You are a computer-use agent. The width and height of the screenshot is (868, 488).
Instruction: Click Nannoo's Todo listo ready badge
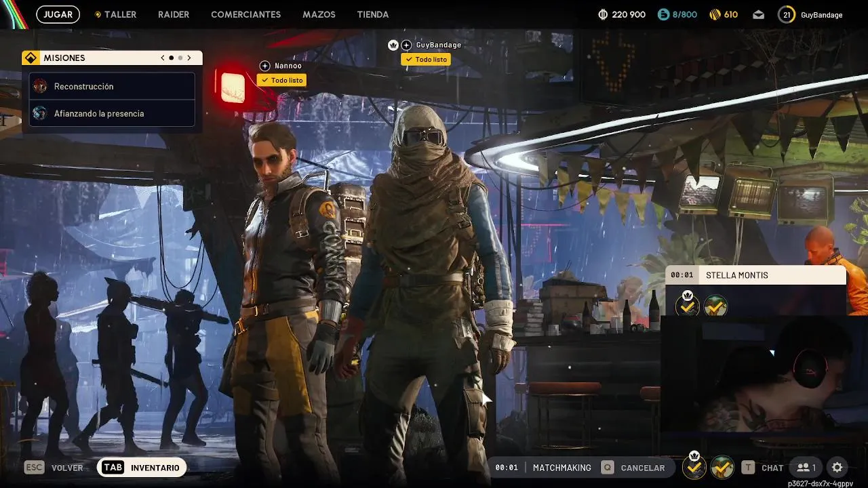[281, 80]
